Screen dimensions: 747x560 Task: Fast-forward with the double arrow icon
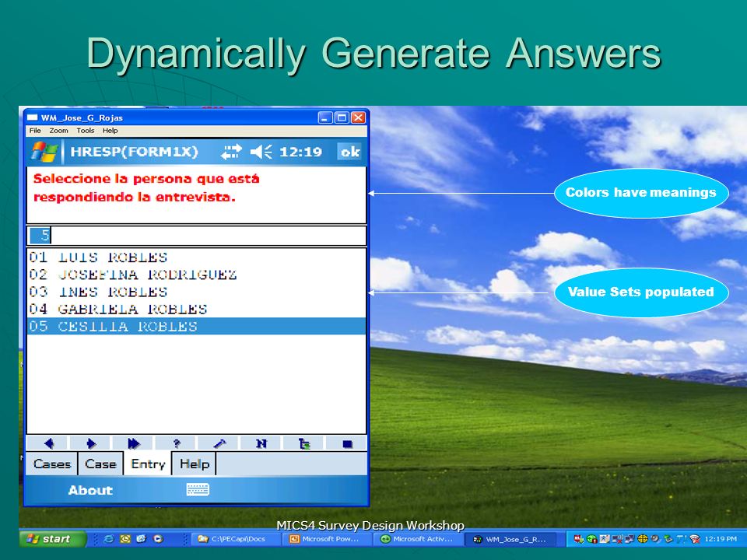coord(133,444)
